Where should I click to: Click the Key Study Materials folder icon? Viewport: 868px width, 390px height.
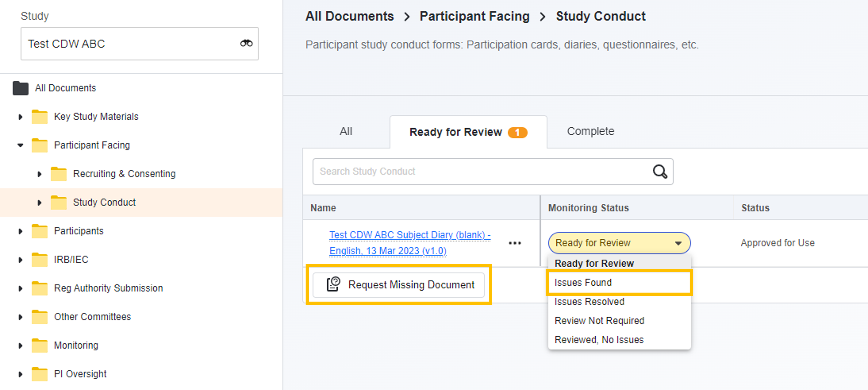point(39,117)
